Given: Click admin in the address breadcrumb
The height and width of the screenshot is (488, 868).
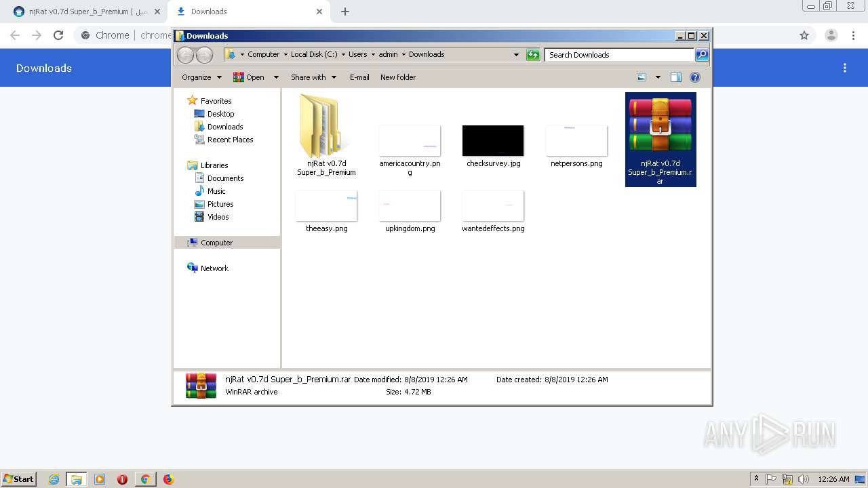Looking at the screenshot, I should pyautogui.click(x=388, y=54).
